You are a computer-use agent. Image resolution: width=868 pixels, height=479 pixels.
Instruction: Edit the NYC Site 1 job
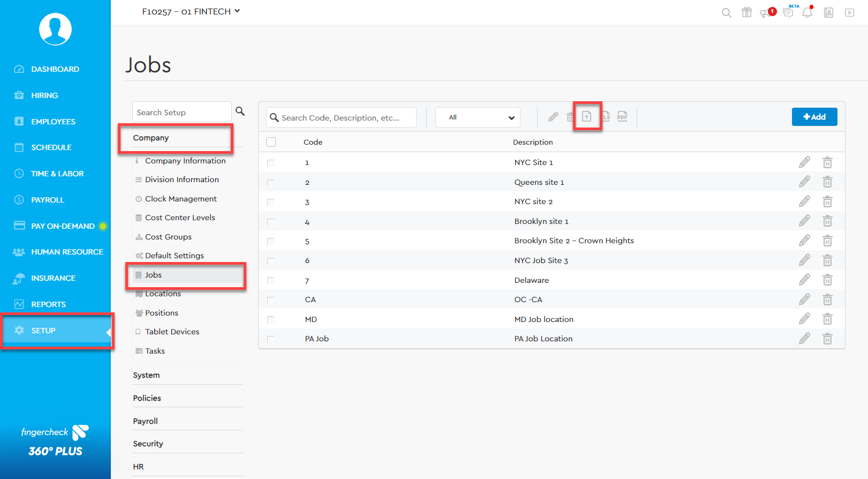coord(804,162)
